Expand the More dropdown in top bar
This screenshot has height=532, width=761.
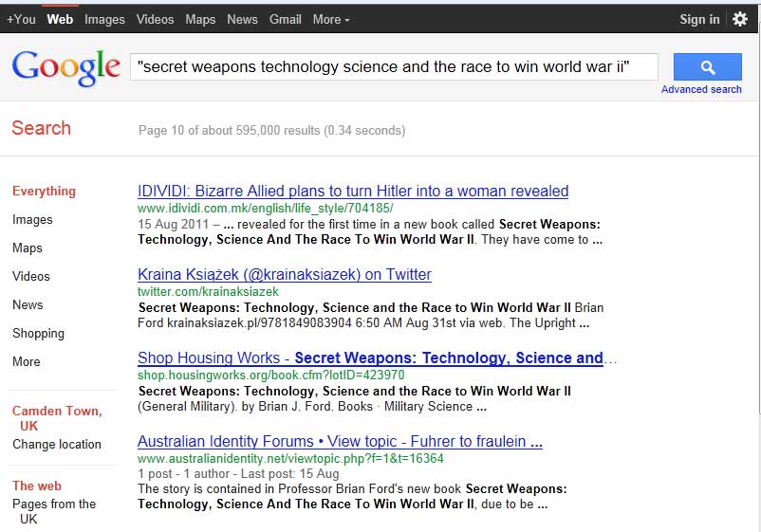coord(330,19)
